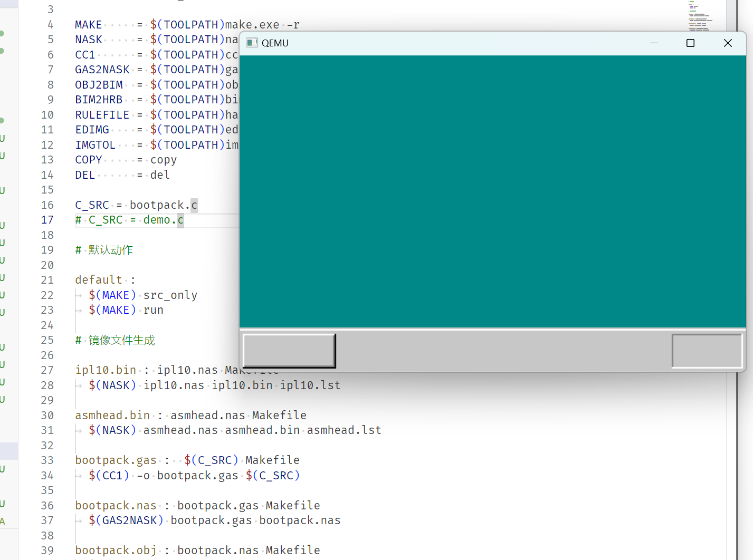This screenshot has height=560, width=753.
Task: Click the 'bootpack.obj' target on line 39
Action: 116,551
